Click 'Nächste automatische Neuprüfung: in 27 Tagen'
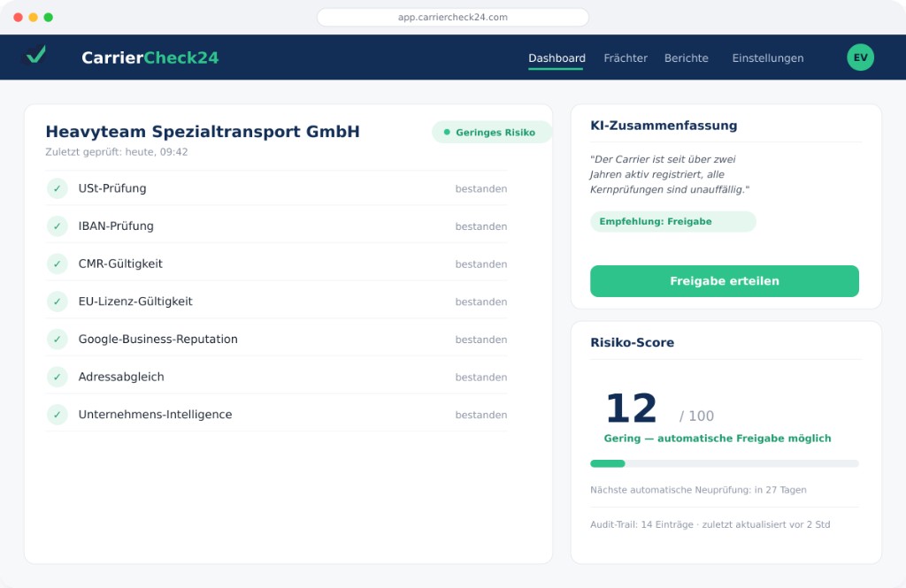 [698, 490]
